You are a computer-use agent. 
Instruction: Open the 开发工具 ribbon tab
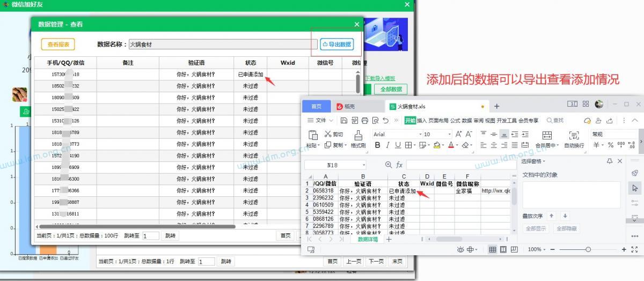click(507, 120)
